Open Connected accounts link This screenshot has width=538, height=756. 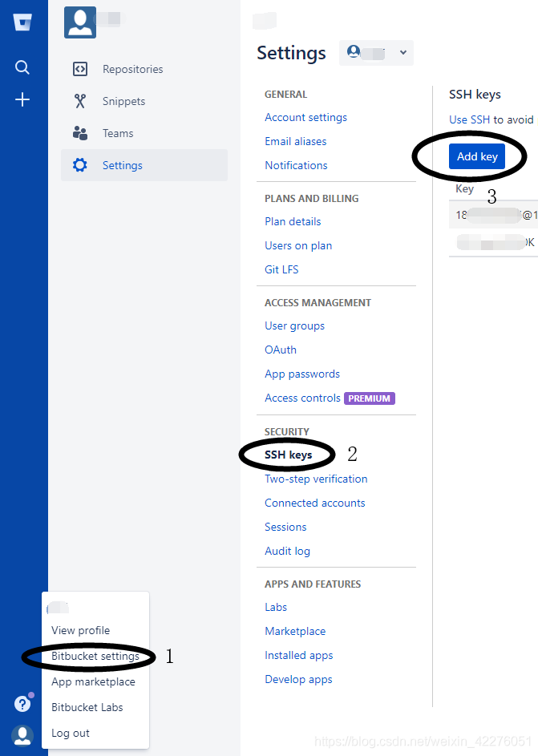tap(315, 503)
